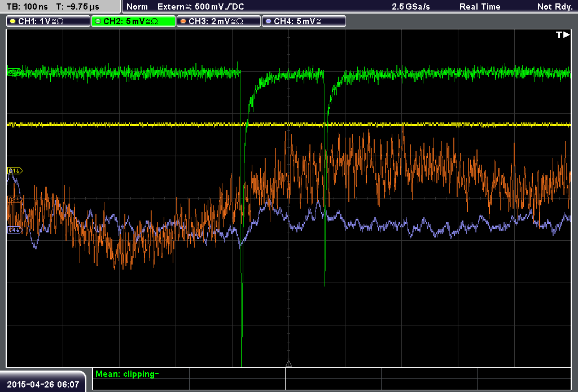
Task: Click the Not Rdy. status label
Action: point(555,7)
